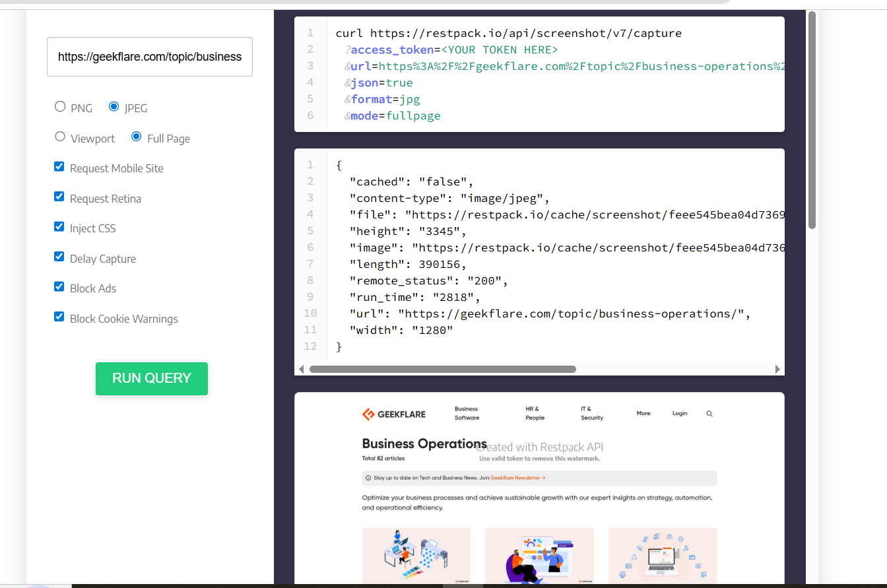Click the URL input field containing geekflare.com
The height and width of the screenshot is (588, 887).
coord(150,57)
